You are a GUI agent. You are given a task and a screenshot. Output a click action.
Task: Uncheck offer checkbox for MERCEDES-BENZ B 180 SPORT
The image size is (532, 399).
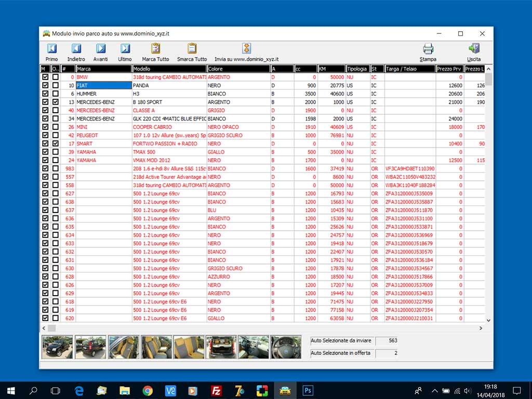tap(55, 102)
